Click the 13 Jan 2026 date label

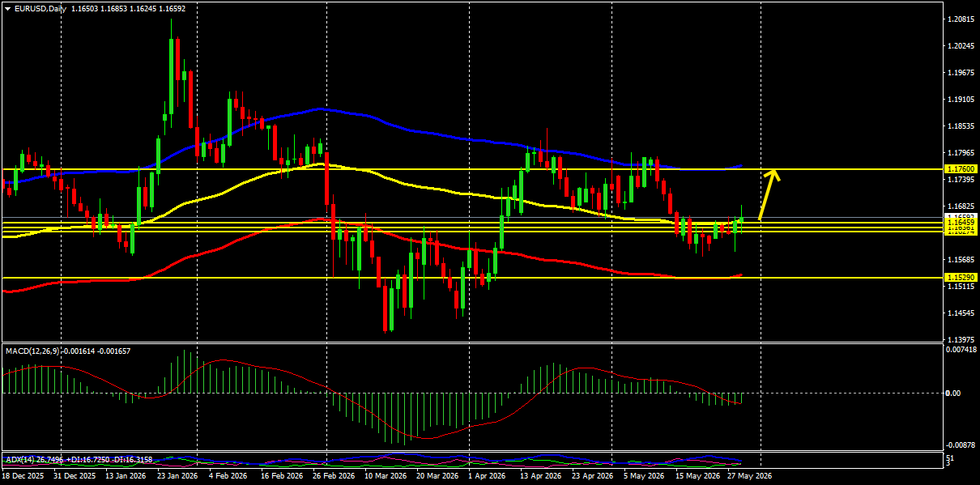[x=126, y=477]
